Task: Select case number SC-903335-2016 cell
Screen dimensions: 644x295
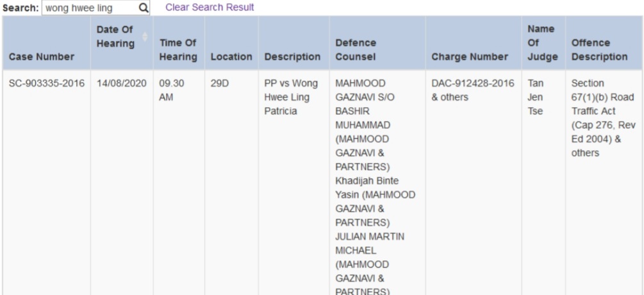Action: click(45, 85)
